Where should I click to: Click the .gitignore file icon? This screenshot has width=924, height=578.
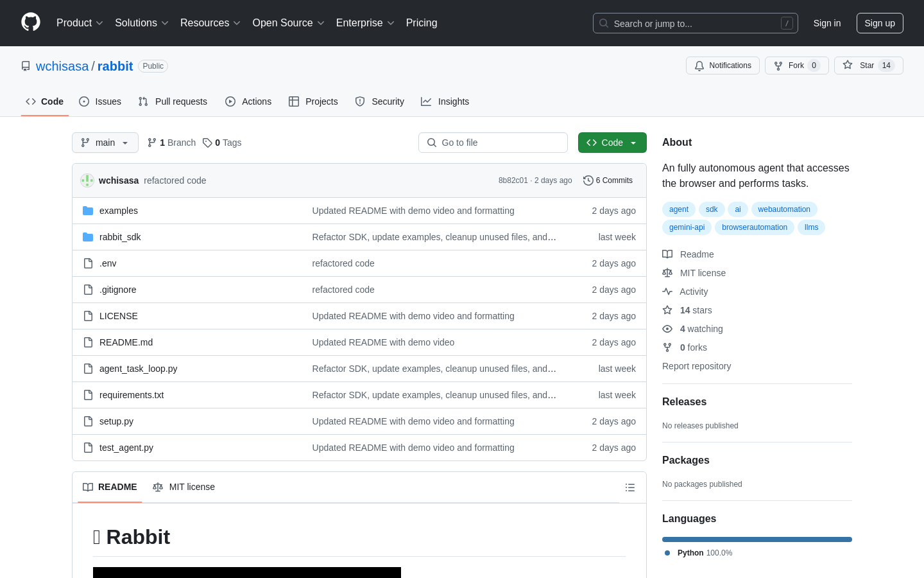click(88, 290)
